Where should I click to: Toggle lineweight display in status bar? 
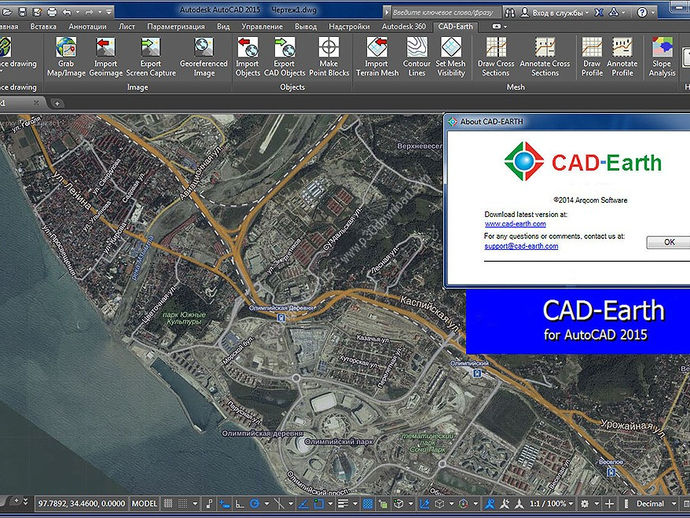[343, 503]
